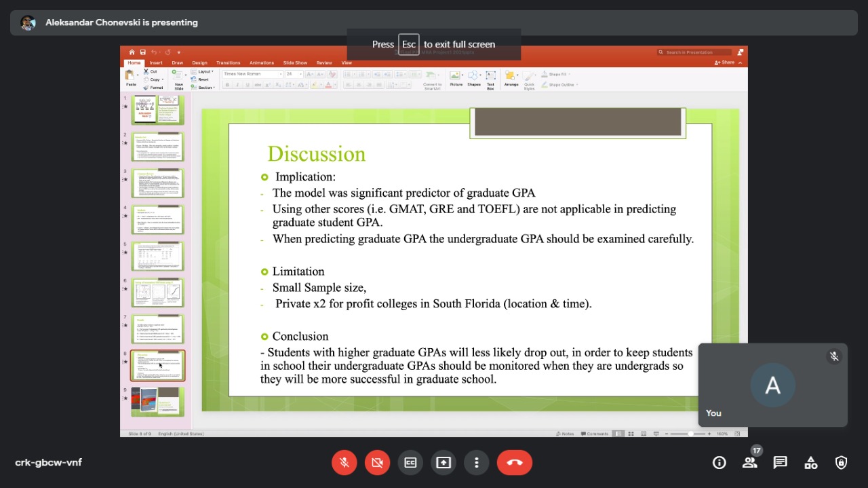This screenshot has width=868, height=488.
Task: Click the red font color button
Action: [328, 85]
